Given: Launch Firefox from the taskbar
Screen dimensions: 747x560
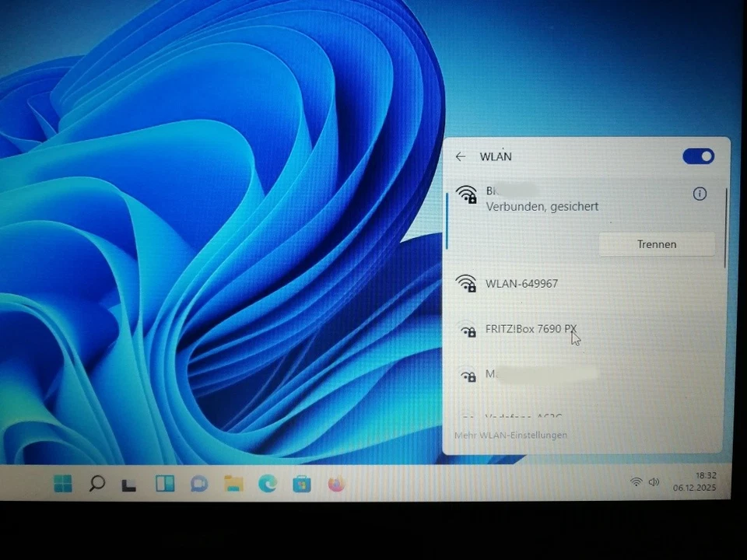Looking at the screenshot, I should click(335, 484).
